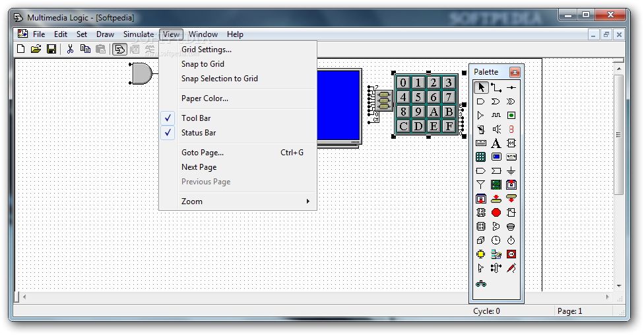
Task: Open the Draw menu
Action: (x=105, y=34)
